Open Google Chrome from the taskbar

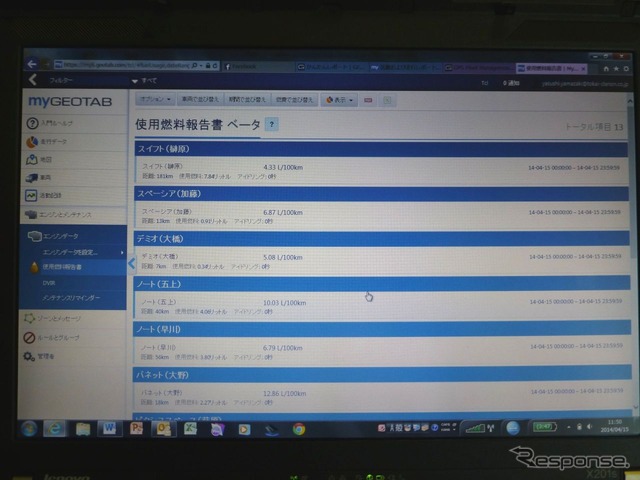[x=299, y=429]
